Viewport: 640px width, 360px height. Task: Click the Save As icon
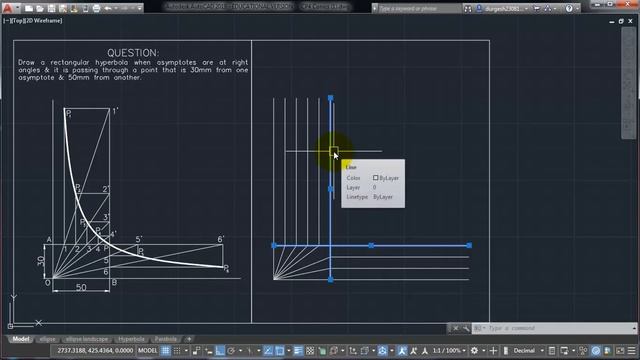coord(63,8)
